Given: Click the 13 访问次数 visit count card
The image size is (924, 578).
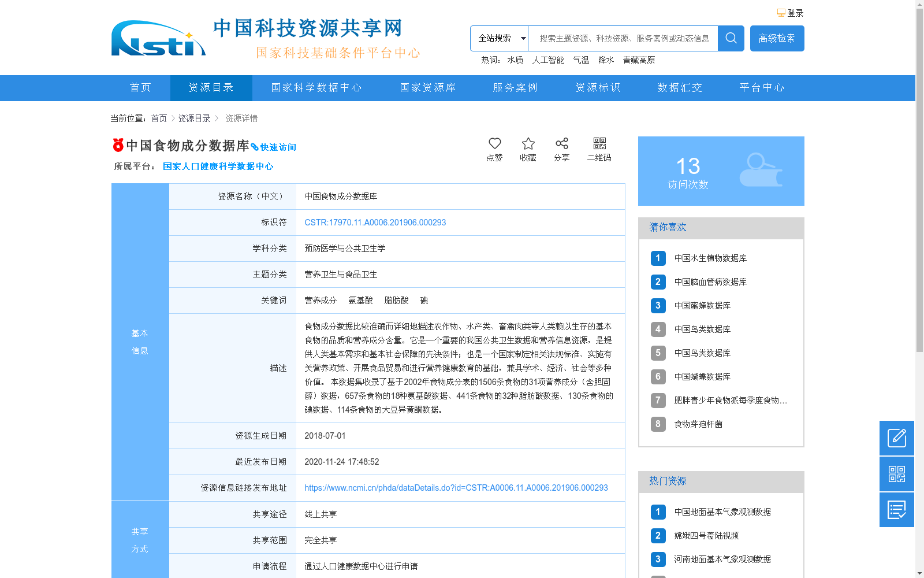Looking at the screenshot, I should click(x=721, y=171).
